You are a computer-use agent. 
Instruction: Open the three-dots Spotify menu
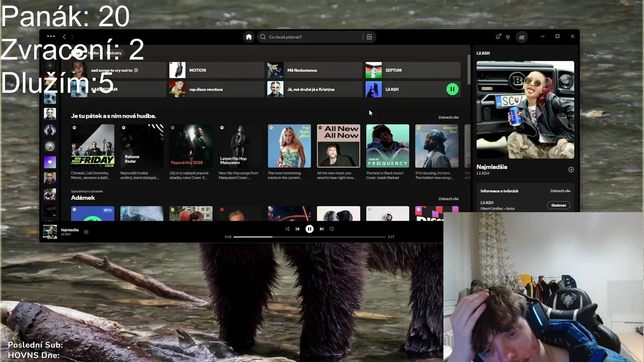coord(51,37)
